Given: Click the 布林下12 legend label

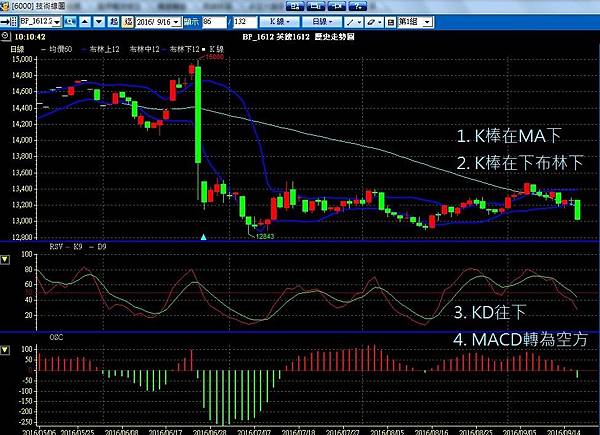Looking at the screenshot, I should (x=184, y=49).
